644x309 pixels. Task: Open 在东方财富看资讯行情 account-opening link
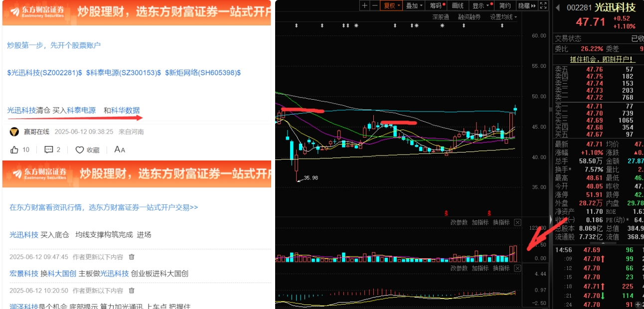click(x=104, y=207)
